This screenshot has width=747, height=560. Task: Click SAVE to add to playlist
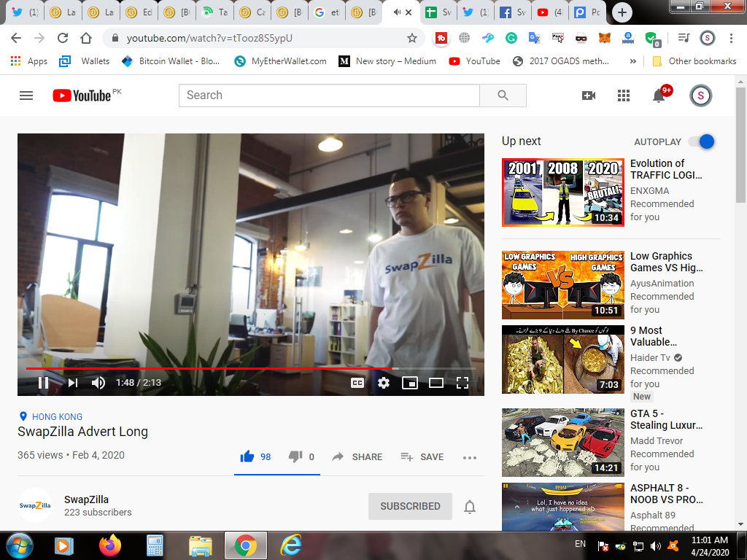(x=422, y=456)
